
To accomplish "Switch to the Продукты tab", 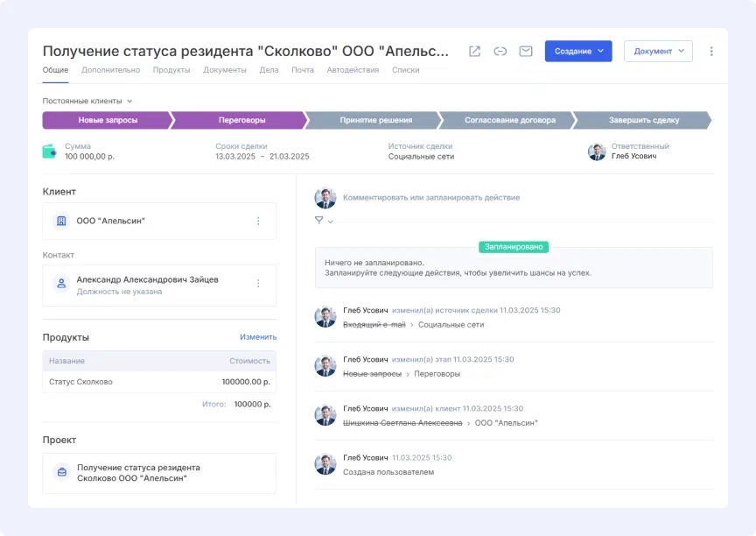I will coord(171,70).
